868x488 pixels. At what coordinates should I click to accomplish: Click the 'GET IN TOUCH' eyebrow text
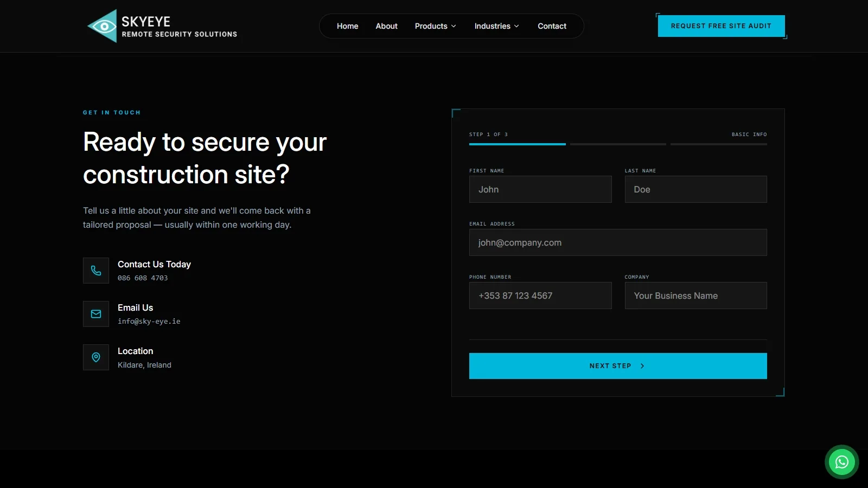(112, 113)
